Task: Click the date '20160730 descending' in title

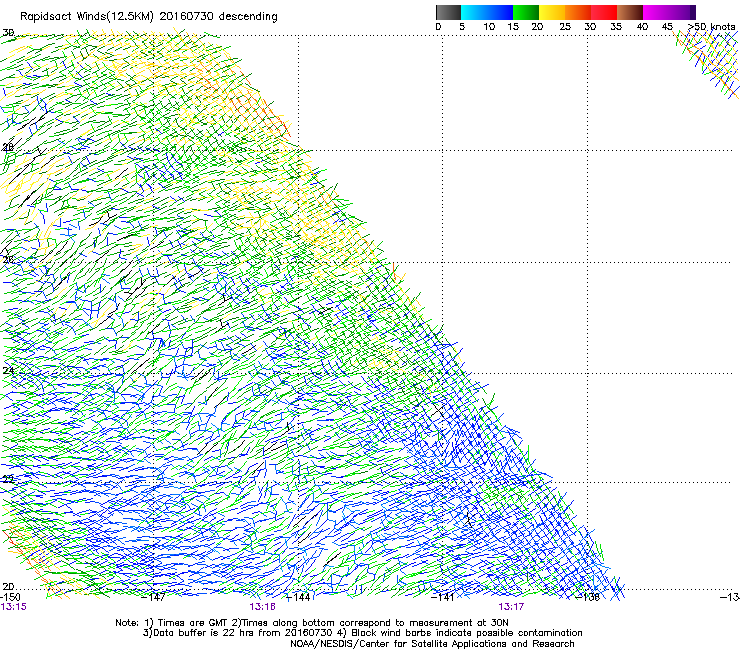Action: pos(219,17)
